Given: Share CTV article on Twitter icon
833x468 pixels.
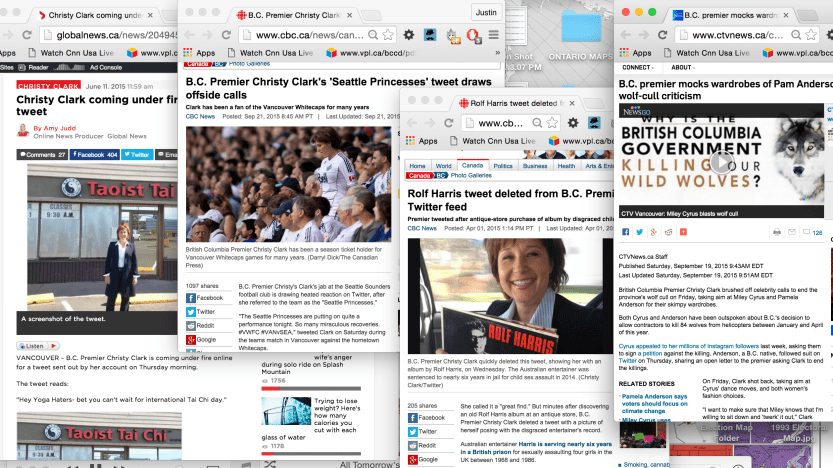Looking at the screenshot, I should [x=640, y=232].
